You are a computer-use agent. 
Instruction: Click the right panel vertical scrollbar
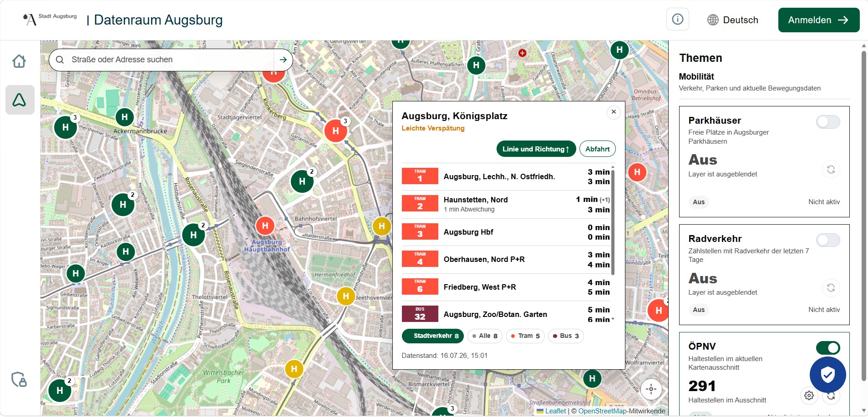863,216
